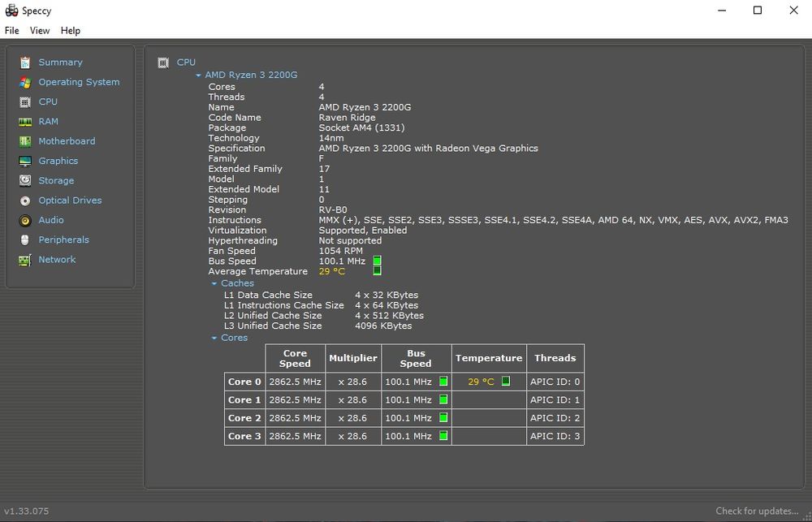Click the Storage hard drive icon

[25, 181]
